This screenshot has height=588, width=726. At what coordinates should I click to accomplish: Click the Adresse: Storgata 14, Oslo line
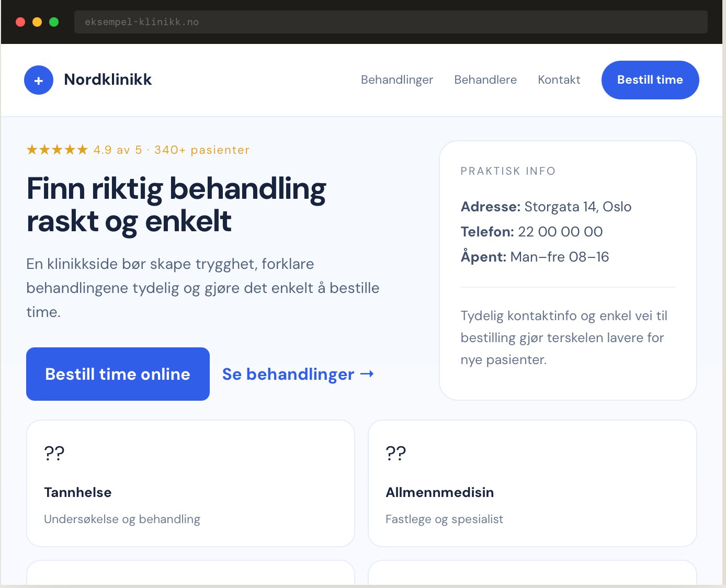pyautogui.click(x=546, y=207)
